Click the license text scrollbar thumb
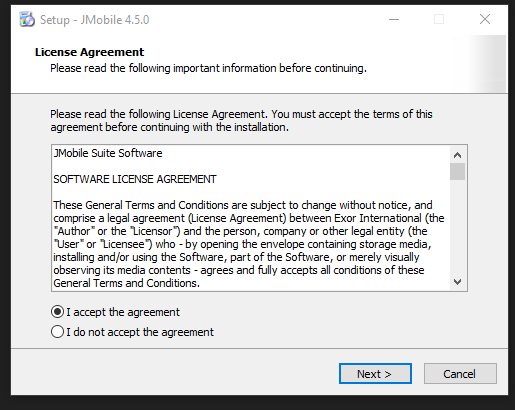The width and height of the screenshot is (515, 410). pyautogui.click(x=457, y=171)
